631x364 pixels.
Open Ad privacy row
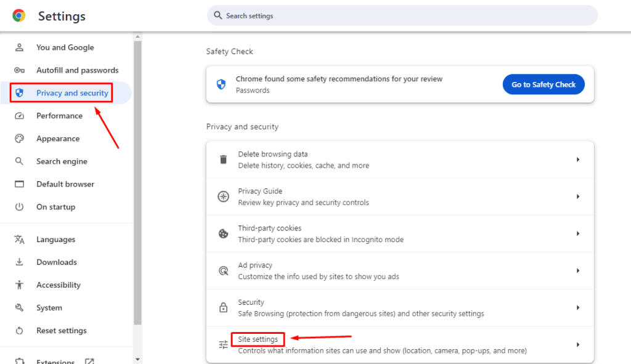click(400, 270)
